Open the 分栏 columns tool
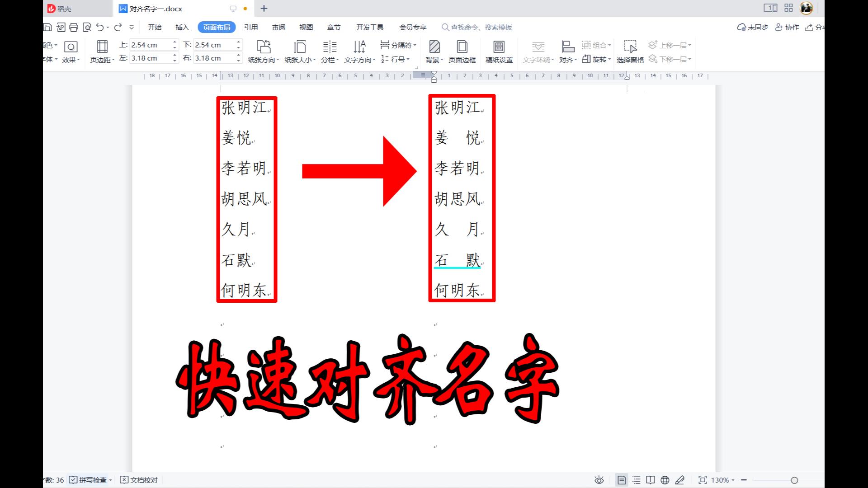 pyautogui.click(x=329, y=51)
